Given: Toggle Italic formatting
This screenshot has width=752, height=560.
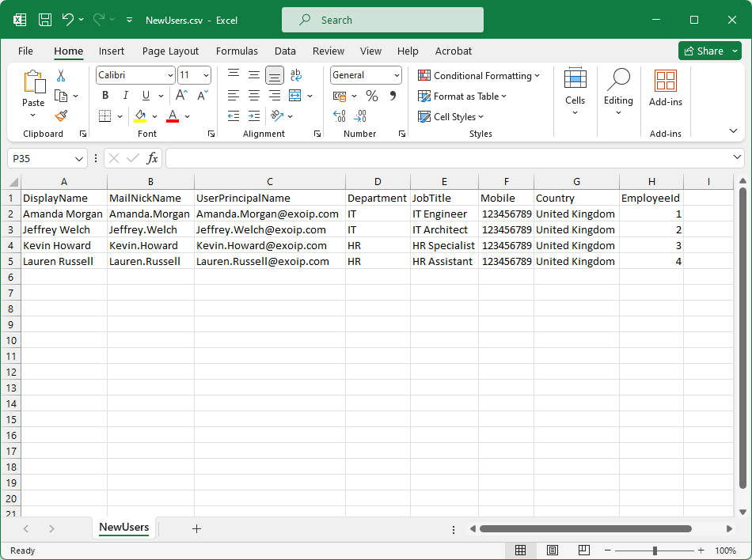Looking at the screenshot, I should [125, 96].
